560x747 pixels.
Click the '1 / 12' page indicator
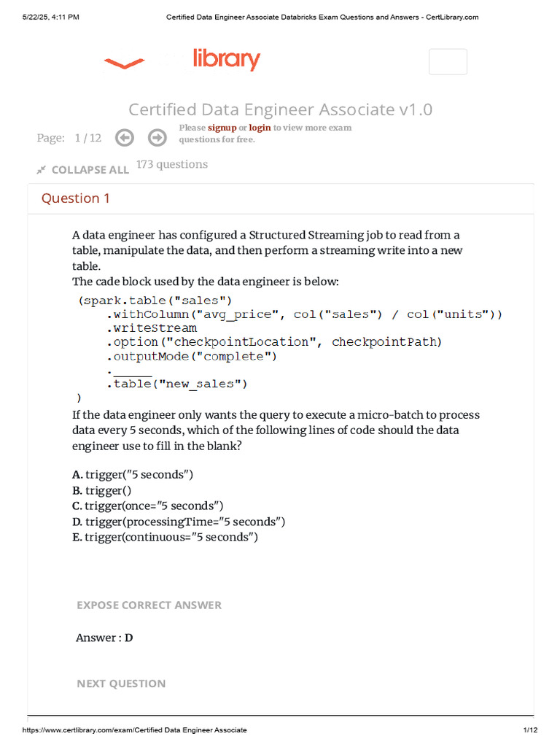click(87, 138)
